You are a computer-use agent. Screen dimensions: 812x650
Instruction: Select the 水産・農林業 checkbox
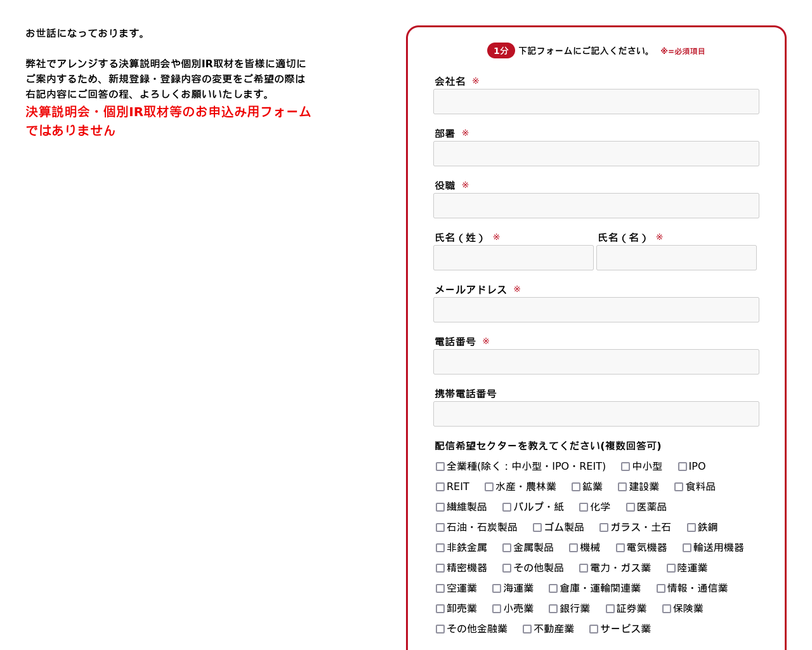(489, 487)
